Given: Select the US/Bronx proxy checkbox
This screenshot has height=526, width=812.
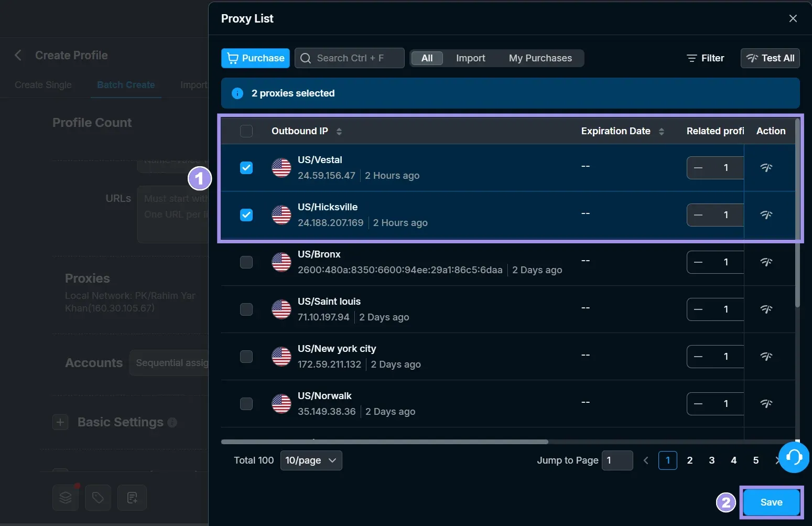Looking at the screenshot, I should [246, 262].
